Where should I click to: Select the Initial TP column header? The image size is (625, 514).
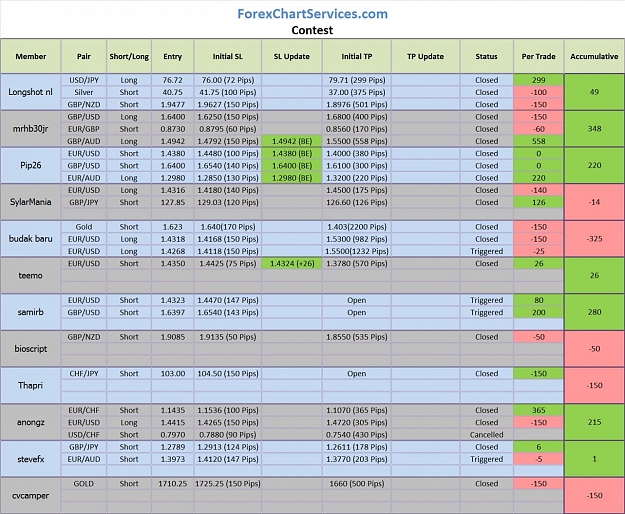(357, 56)
